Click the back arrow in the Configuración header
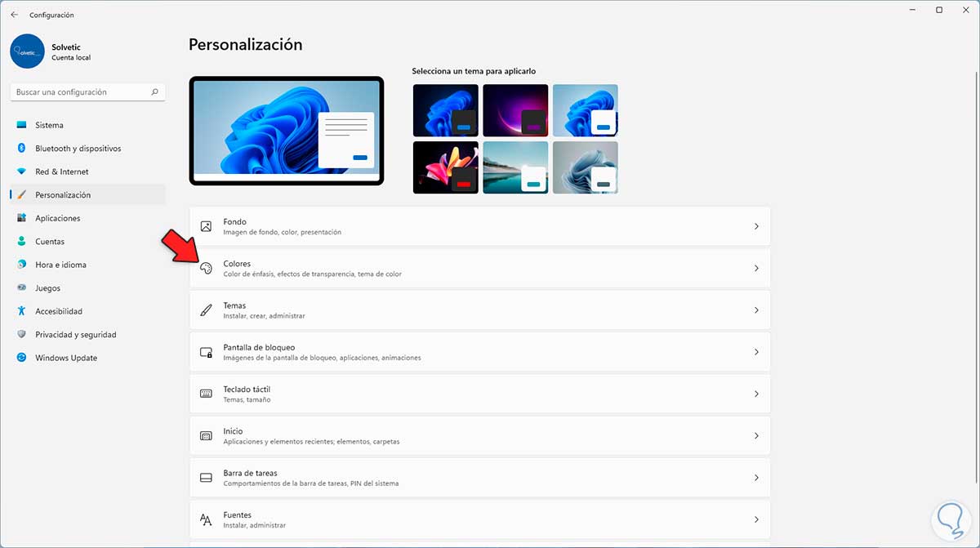 [14, 15]
